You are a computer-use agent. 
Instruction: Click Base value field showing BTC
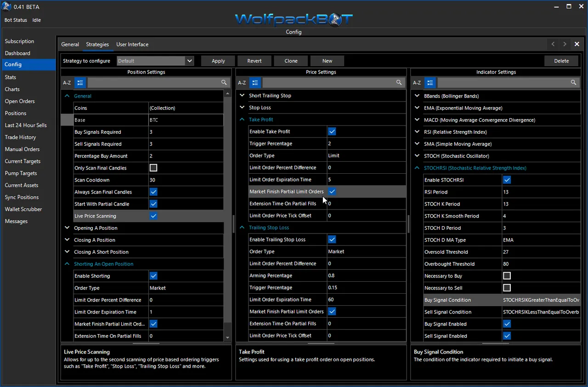(x=186, y=120)
